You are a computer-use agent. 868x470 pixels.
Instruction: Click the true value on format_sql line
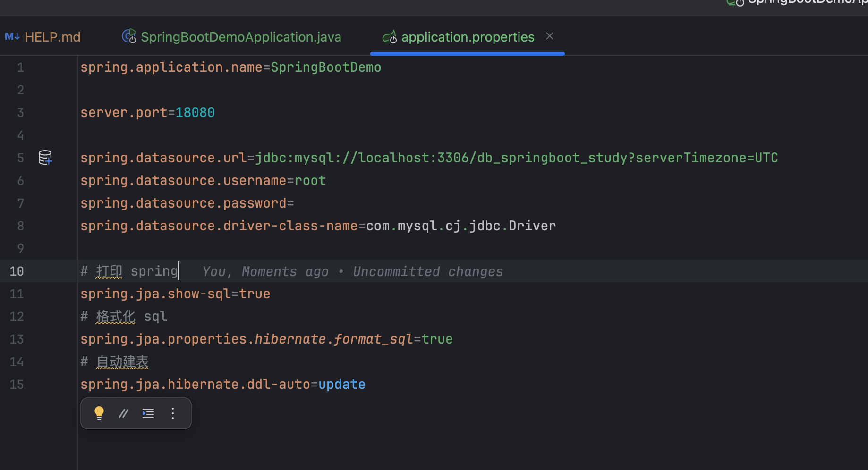pos(437,339)
